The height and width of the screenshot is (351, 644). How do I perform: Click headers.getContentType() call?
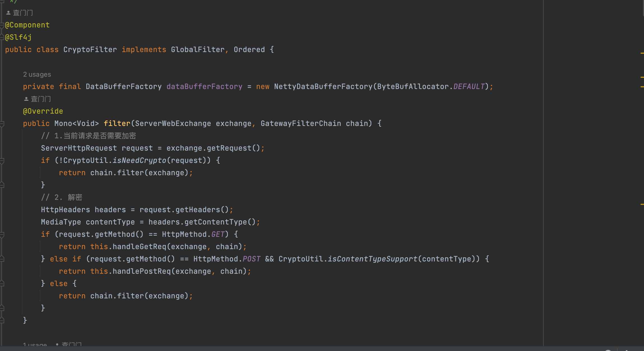[202, 222]
